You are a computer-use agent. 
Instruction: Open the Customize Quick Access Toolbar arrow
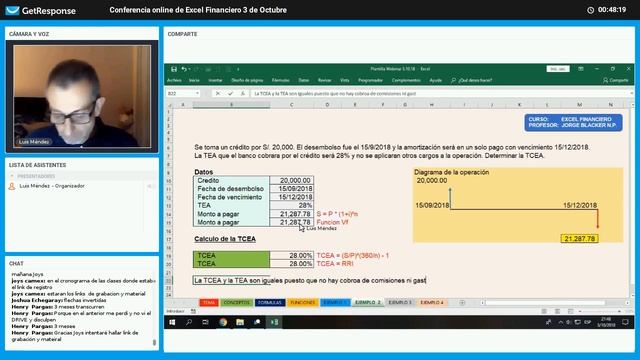pos(238,69)
